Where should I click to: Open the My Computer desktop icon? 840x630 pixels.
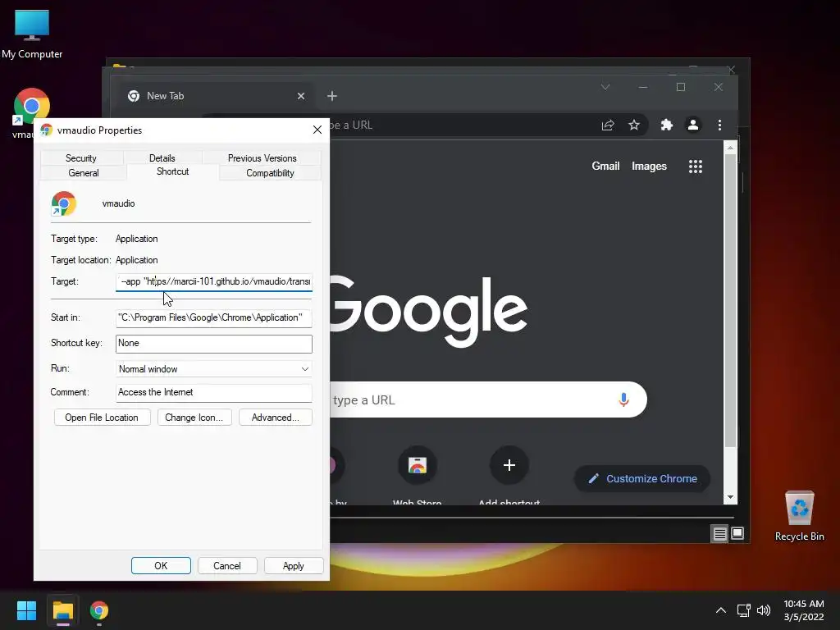32,33
